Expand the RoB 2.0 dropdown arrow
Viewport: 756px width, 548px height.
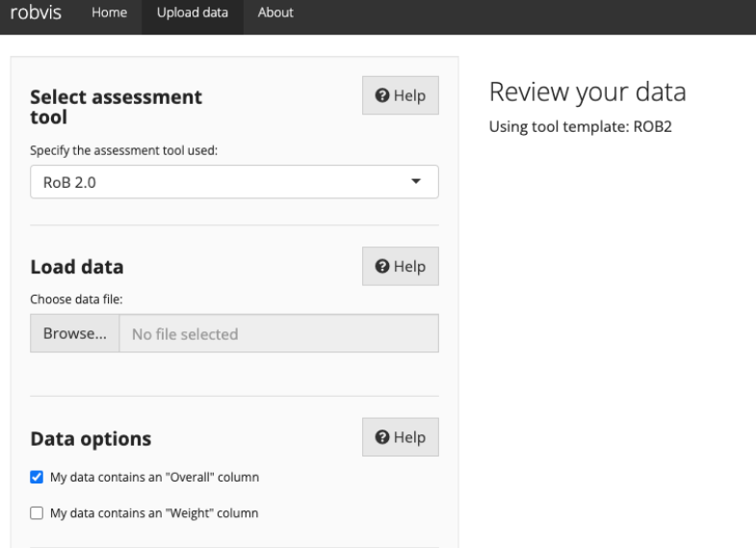(x=416, y=181)
